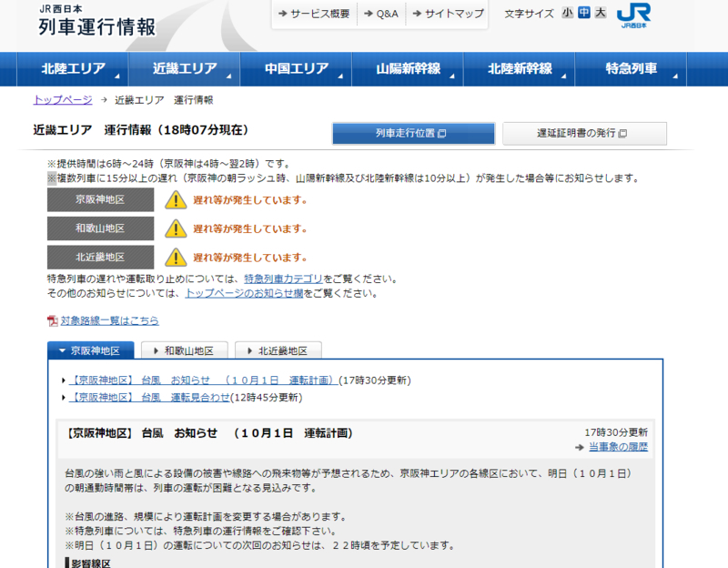Click the PDF icon beside 対象路線一覧はこちら

pos(53,320)
